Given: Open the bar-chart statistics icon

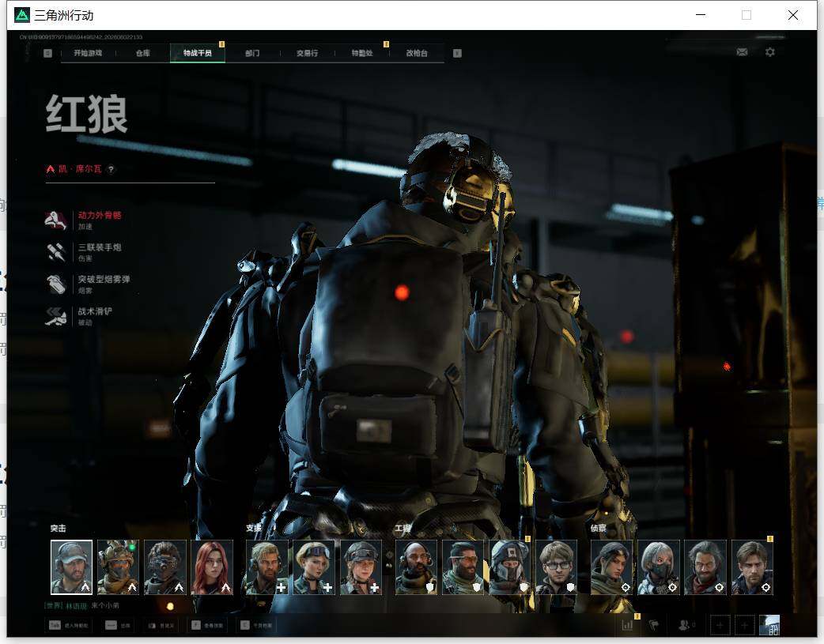Looking at the screenshot, I should [x=627, y=625].
